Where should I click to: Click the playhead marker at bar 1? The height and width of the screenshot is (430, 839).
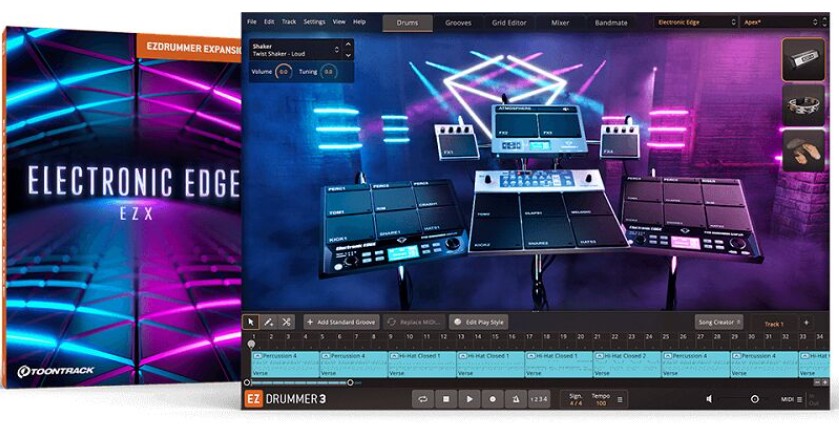point(251,344)
